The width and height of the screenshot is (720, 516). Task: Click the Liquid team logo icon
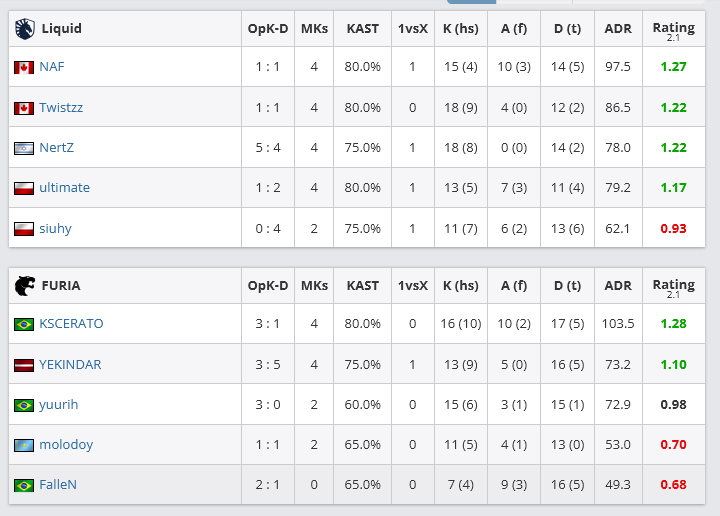coord(24,29)
